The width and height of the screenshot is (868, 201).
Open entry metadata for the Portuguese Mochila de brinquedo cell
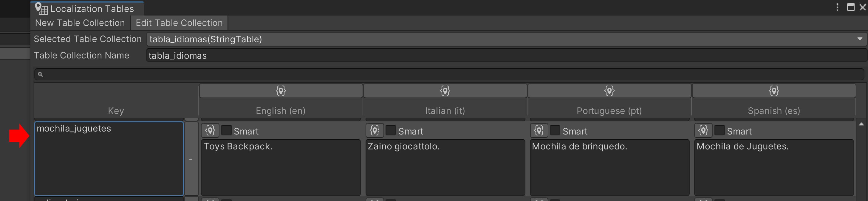[x=539, y=131]
